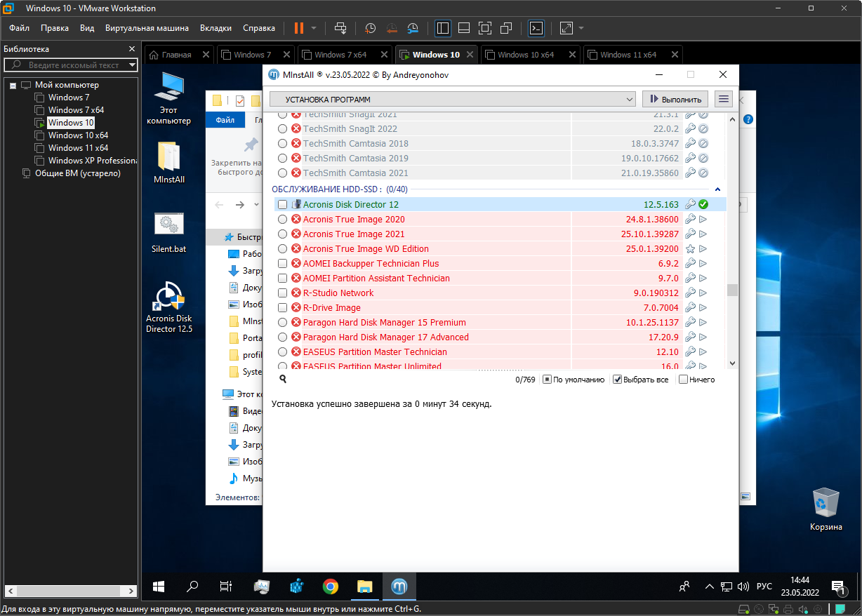The height and width of the screenshot is (616, 862).
Task: Click the play arrow icon for R-Studio Network
Action: pyautogui.click(x=703, y=293)
